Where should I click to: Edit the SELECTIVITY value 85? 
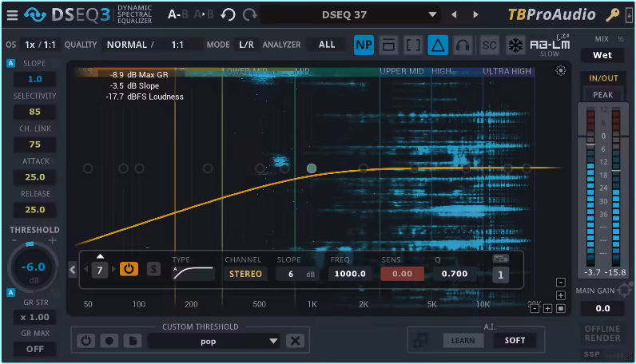pyautogui.click(x=35, y=112)
